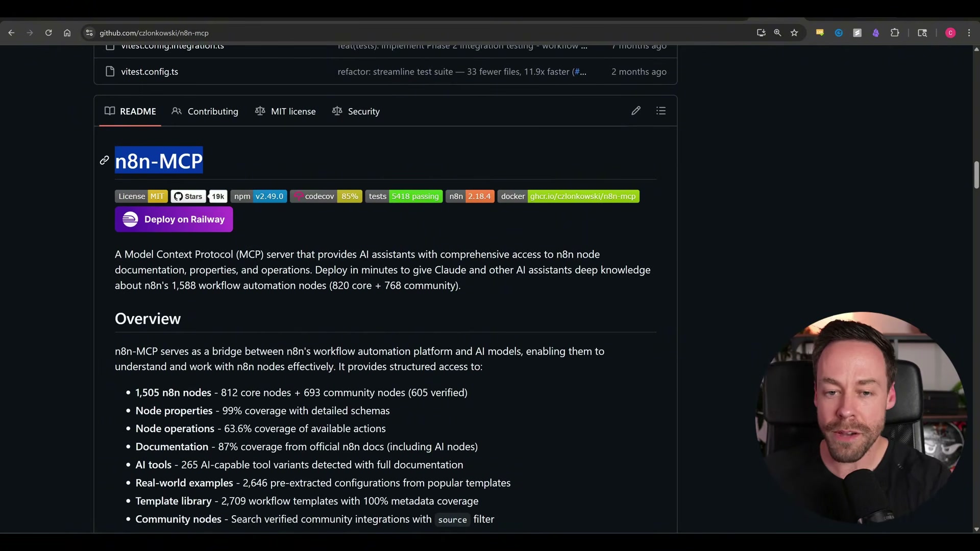Reload the GitHub page
The height and width of the screenshot is (551, 980).
coord(48,33)
